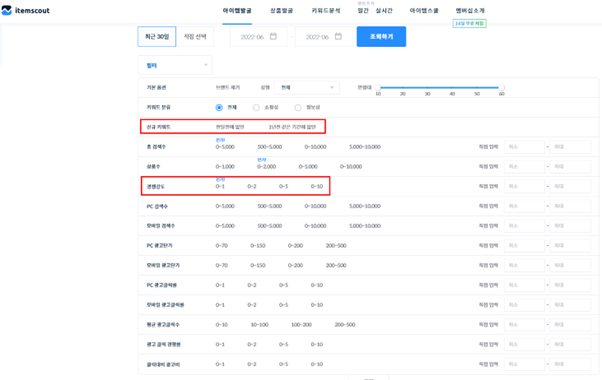The width and height of the screenshot is (602, 380).
Task: Focus 클릭대비 광고비 maximum input
Action: click(571, 364)
